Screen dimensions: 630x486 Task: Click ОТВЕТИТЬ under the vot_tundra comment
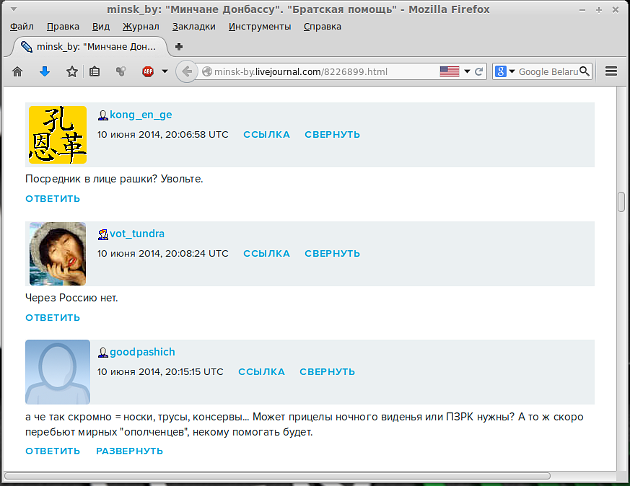pos(53,318)
